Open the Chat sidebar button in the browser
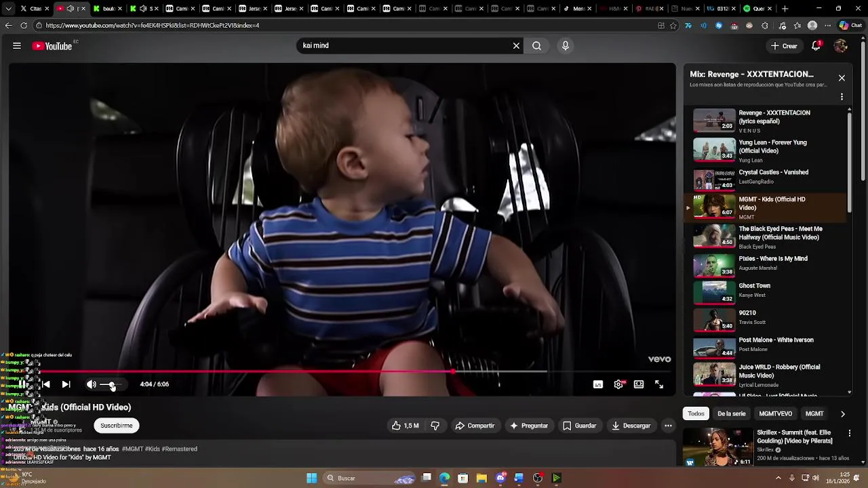This screenshot has width=868, height=488. [850, 25]
